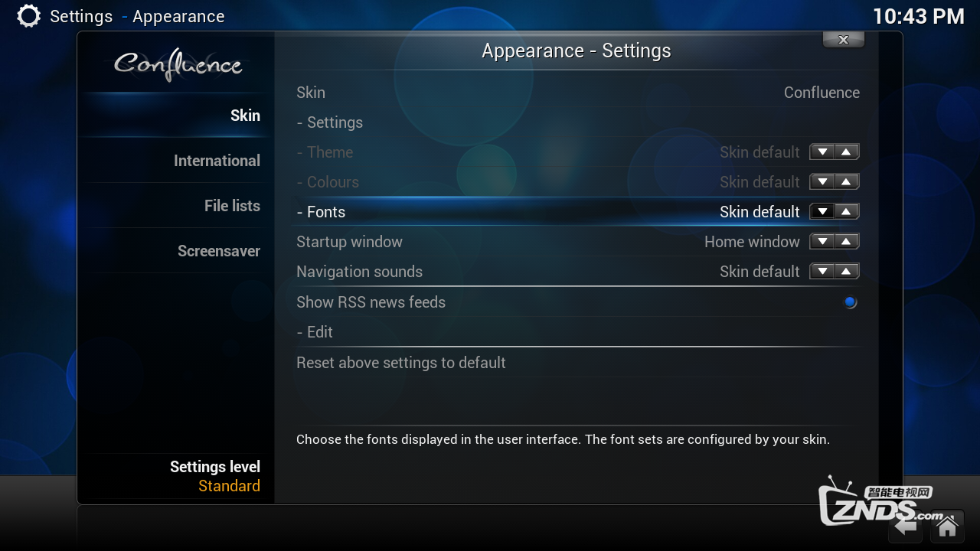The image size is (980, 551).
Task: Toggle Show RSS news feeds
Action: tap(577, 302)
